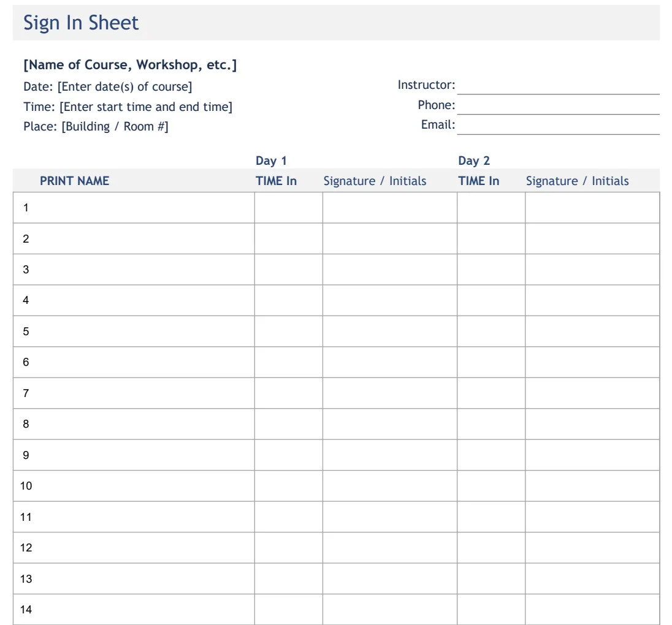Image resolution: width=672 pixels, height=625 pixels.
Task: Select the print name cell in row 1
Action: coord(134,208)
